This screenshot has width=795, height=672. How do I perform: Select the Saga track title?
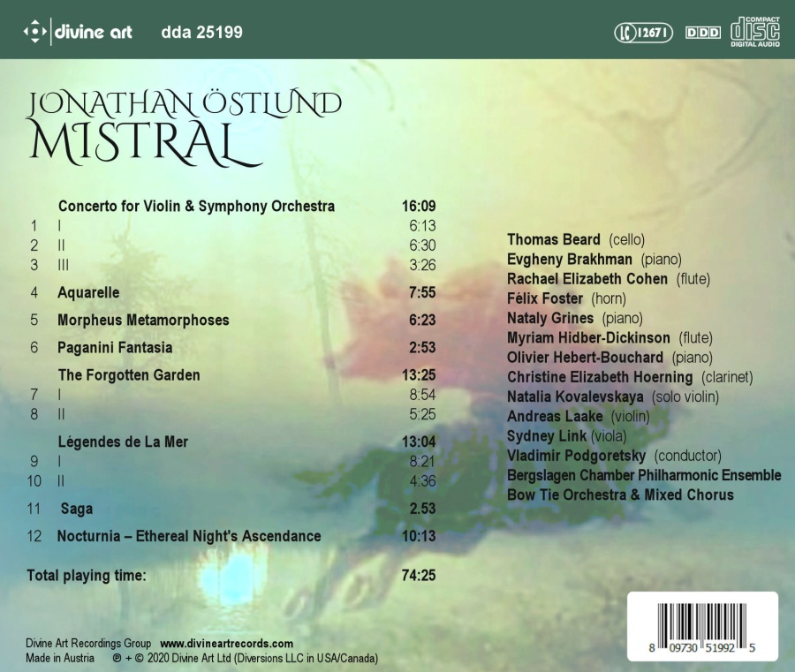(x=77, y=509)
